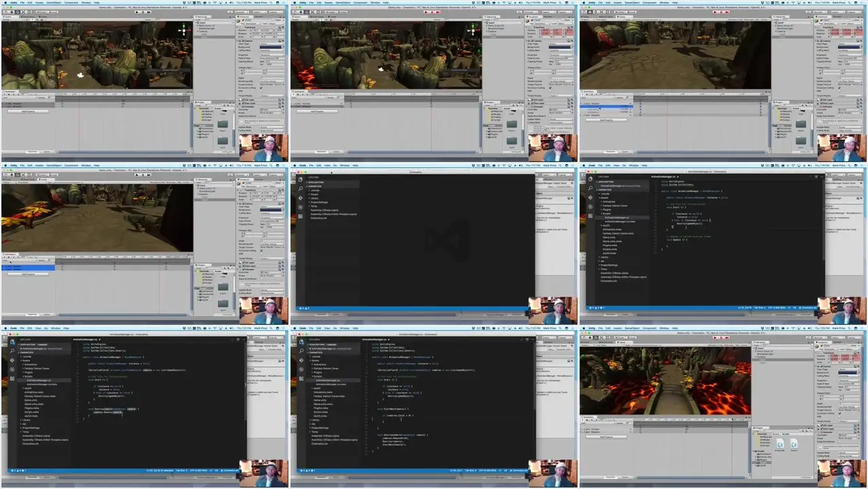Click Unity Play button in the 7:05 PM frame

[x=137, y=12]
